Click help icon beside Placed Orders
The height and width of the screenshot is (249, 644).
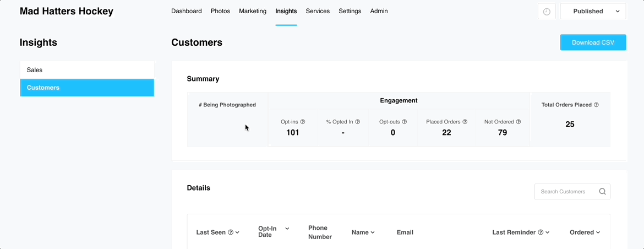click(x=465, y=122)
